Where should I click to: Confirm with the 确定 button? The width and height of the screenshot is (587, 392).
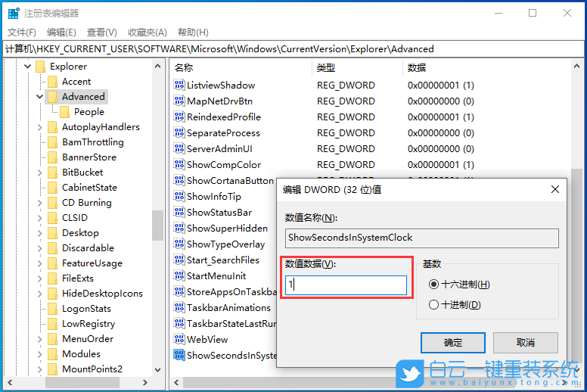(x=453, y=343)
